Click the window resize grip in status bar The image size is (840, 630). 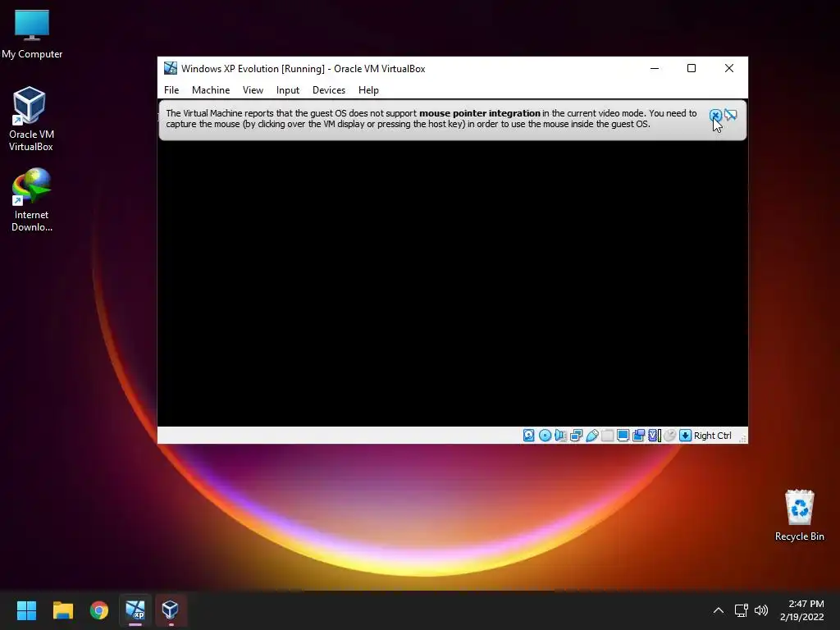click(x=742, y=439)
